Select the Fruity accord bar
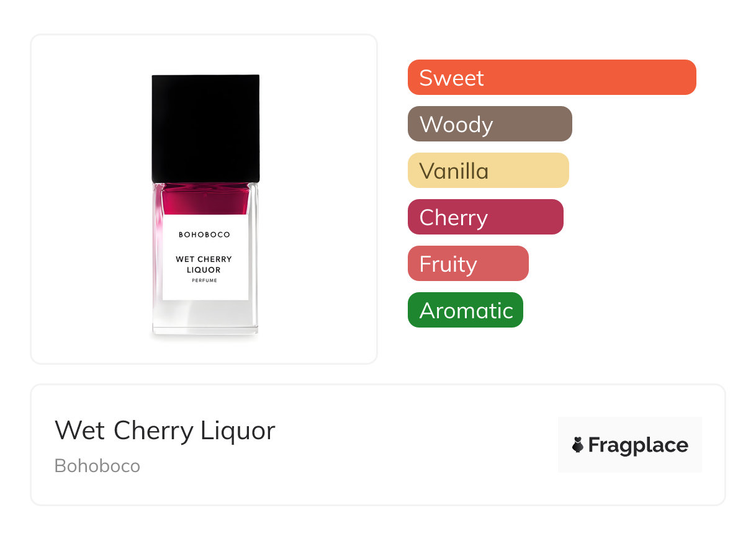756x536 pixels. (467, 264)
